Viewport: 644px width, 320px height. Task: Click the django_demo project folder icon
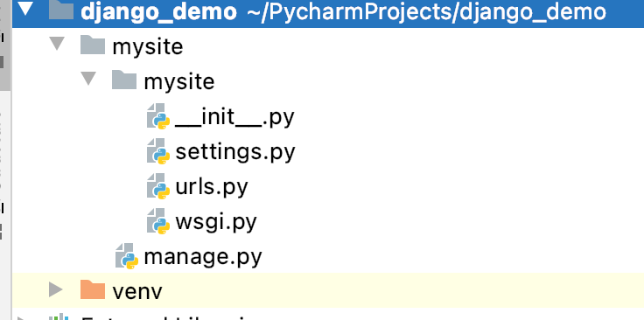61,10
